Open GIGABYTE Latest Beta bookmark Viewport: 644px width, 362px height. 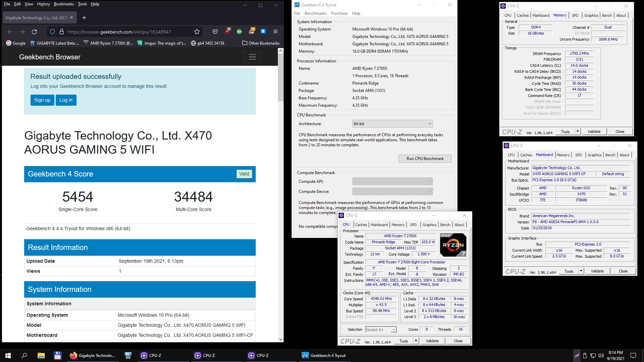54,43
